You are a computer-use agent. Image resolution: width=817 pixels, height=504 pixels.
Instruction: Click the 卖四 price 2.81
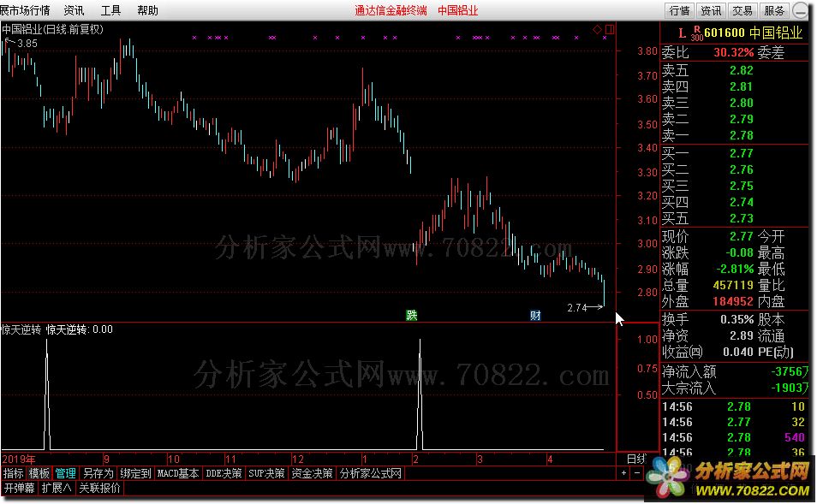pos(741,86)
